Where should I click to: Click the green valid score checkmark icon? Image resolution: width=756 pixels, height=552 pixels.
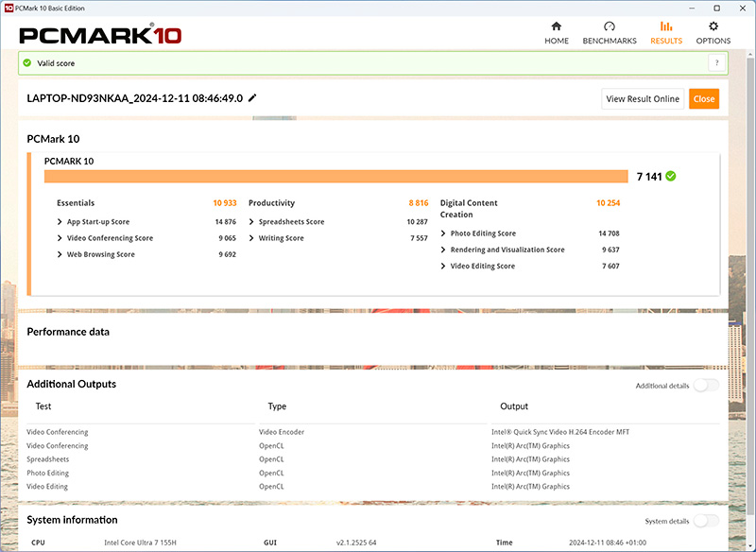[27, 63]
